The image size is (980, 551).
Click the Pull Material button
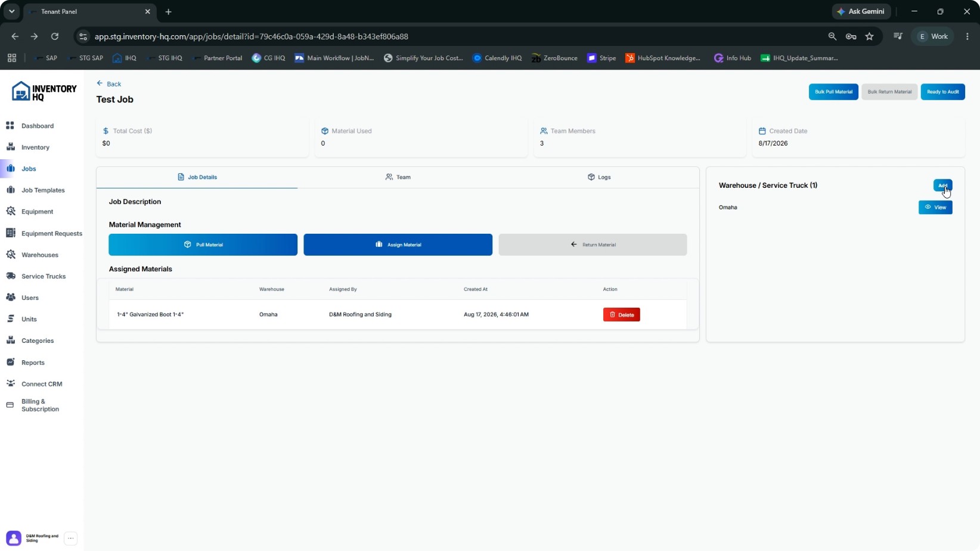[203, 244]
